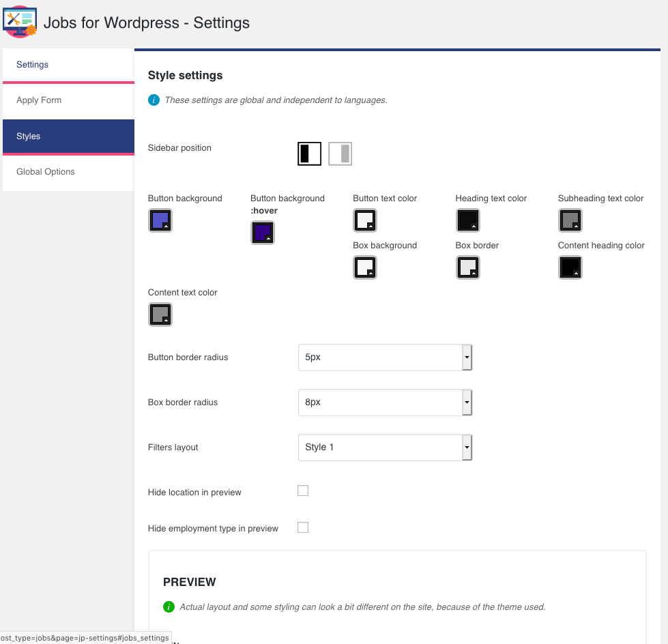Select right sidebar position option
668x644 pixels.
click(340, 153)
